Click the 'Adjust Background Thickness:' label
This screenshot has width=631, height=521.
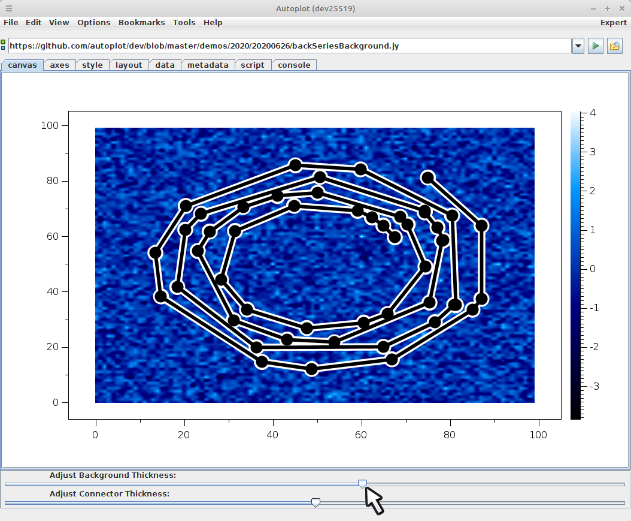point(113,475)
